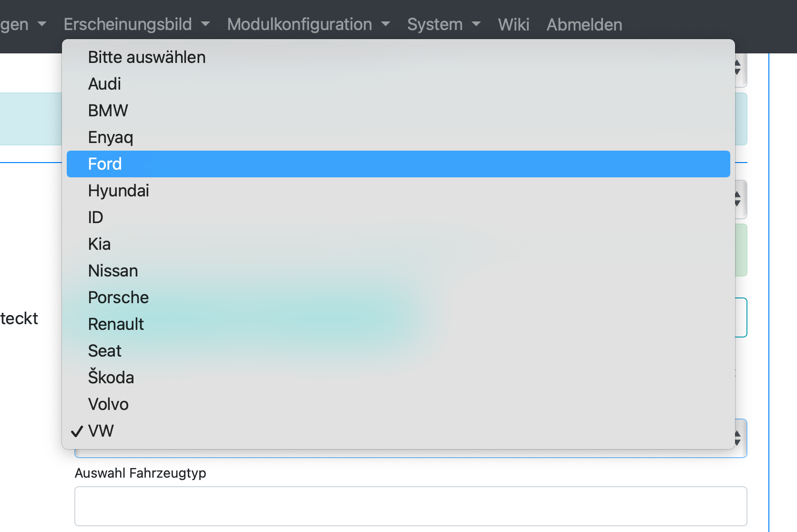Choose Nissan in the dropdown list

click(113, 271)
